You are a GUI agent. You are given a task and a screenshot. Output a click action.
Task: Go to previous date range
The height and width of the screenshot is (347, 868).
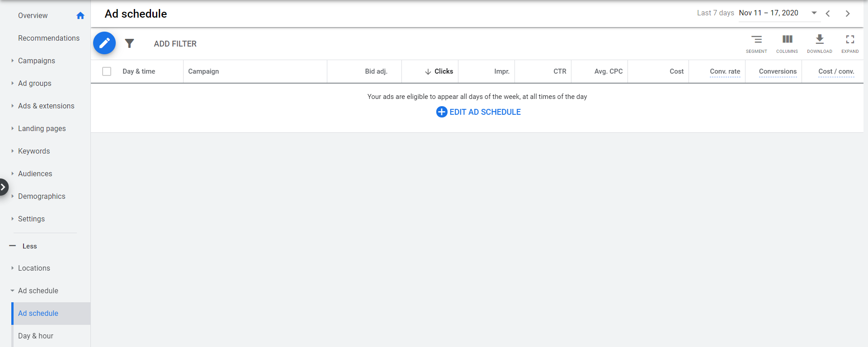(x=828, y=14)
